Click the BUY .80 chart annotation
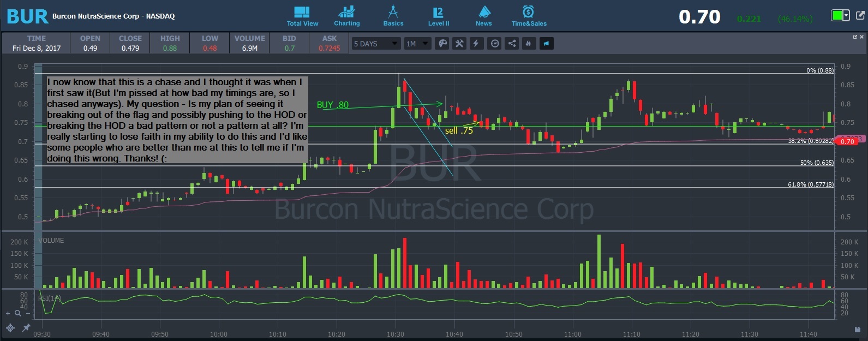Screen dimensions: 868x341 [x=332, y=105]
